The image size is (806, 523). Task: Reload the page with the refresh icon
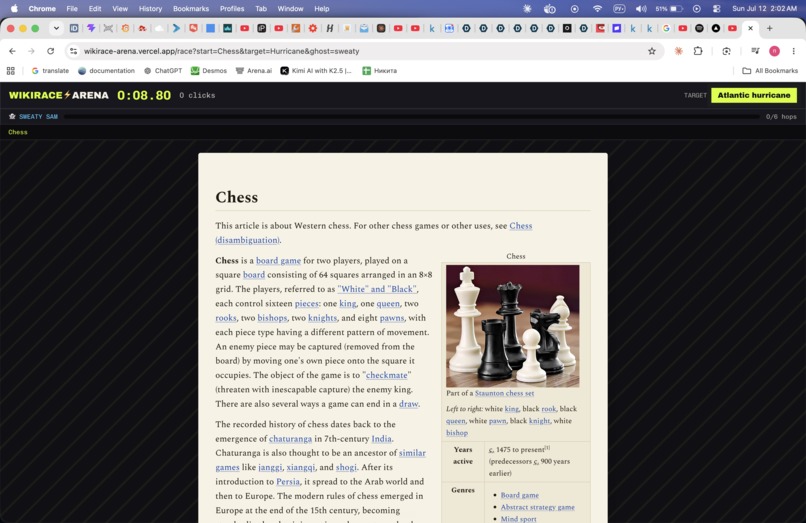coord(50,51)
